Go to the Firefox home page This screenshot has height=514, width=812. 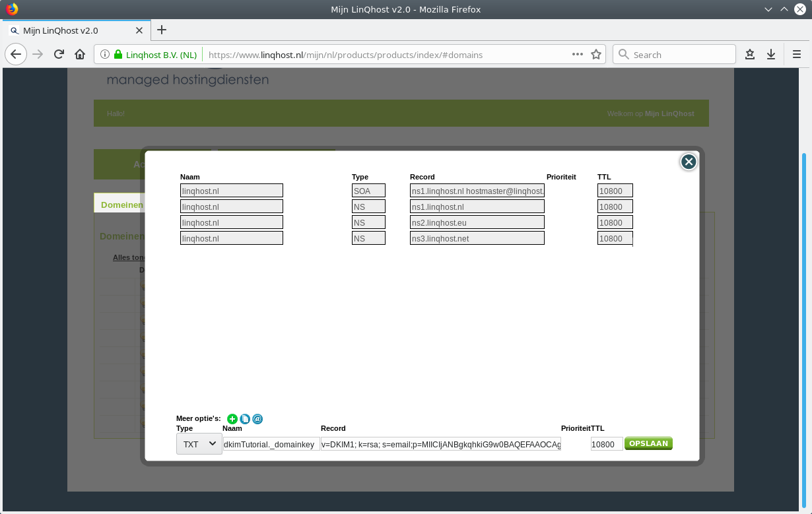[80, 55]
